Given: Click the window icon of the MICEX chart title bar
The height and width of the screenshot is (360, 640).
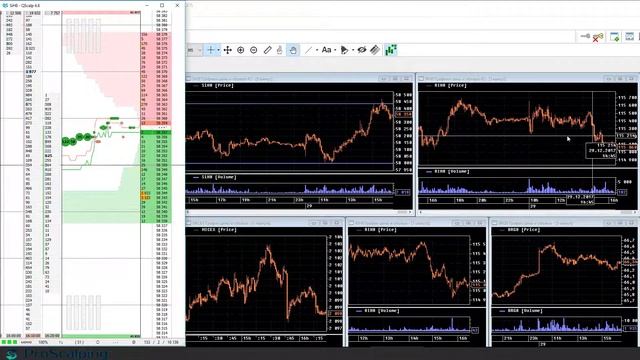Looking at the screenshot, I should coord(189,223).
